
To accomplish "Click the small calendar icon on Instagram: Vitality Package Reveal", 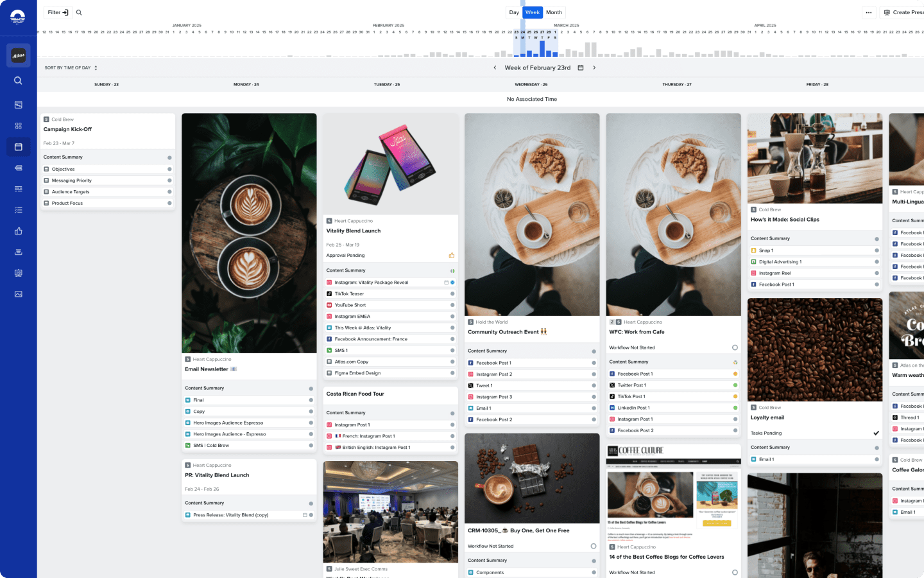I will pos(447,283).
